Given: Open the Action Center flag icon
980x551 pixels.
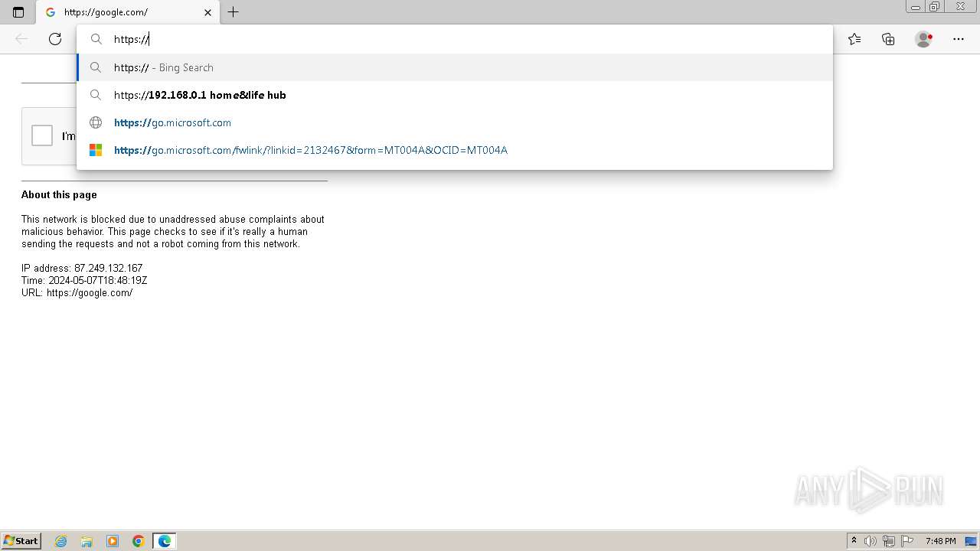Looking at the screenshot, I should click(x=907, y=541).
